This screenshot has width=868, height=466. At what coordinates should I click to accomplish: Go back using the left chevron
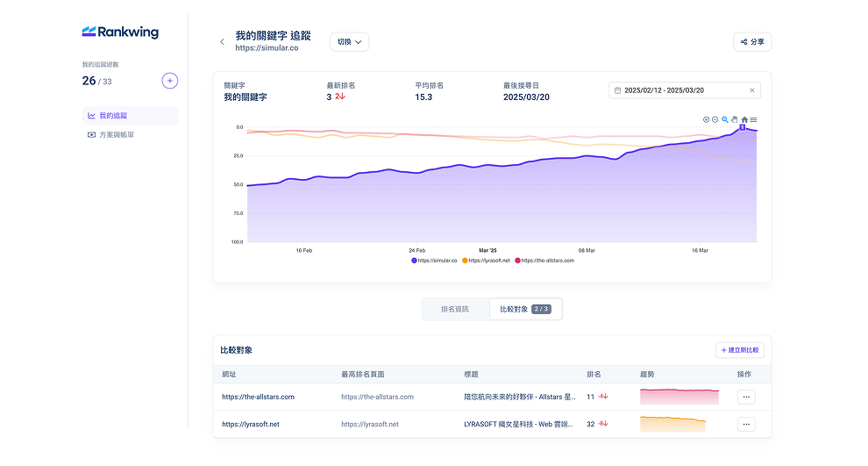pyautogui.click(x=222, y=41)
